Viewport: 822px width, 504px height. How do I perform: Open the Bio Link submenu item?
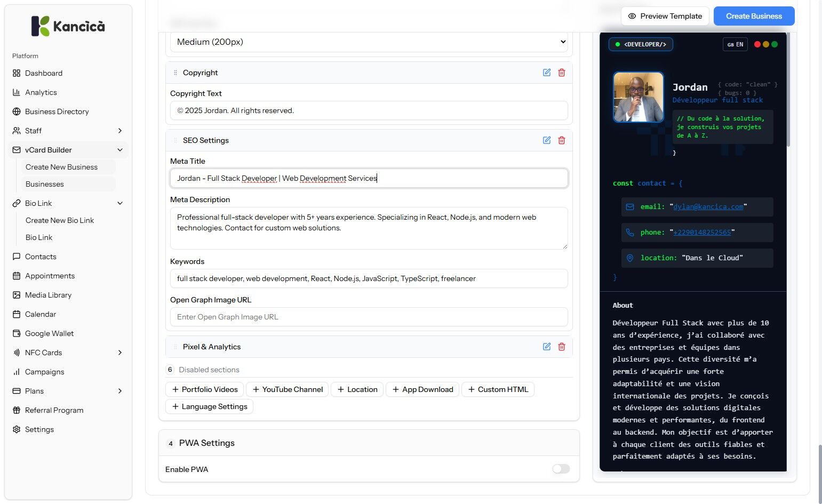(68, 237)
